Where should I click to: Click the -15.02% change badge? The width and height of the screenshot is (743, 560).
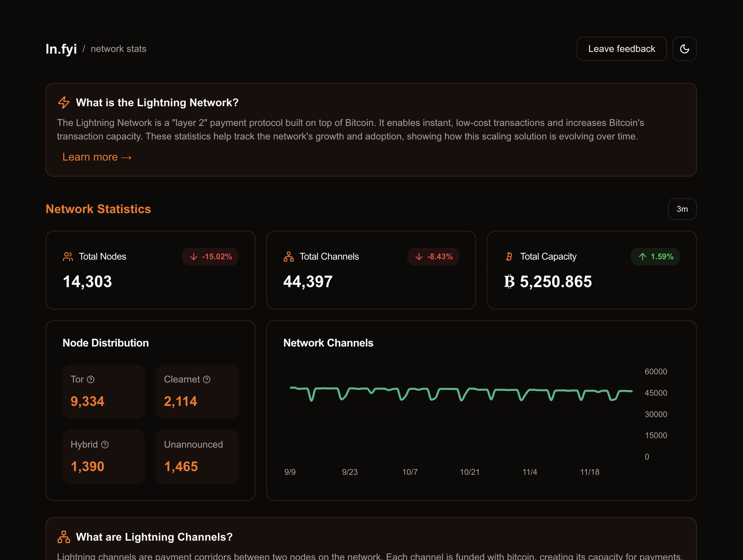210,257
